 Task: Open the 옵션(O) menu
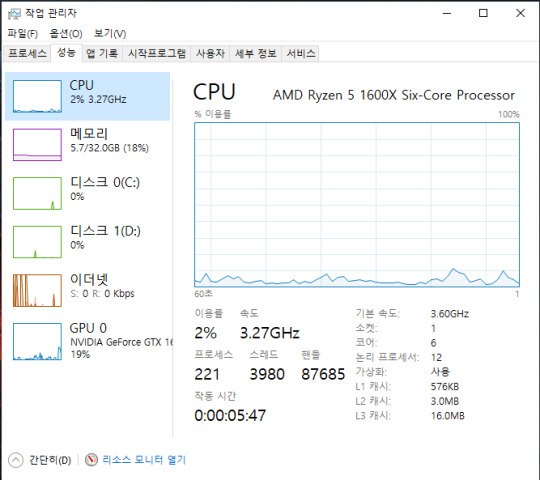click(x=66, y=34)
